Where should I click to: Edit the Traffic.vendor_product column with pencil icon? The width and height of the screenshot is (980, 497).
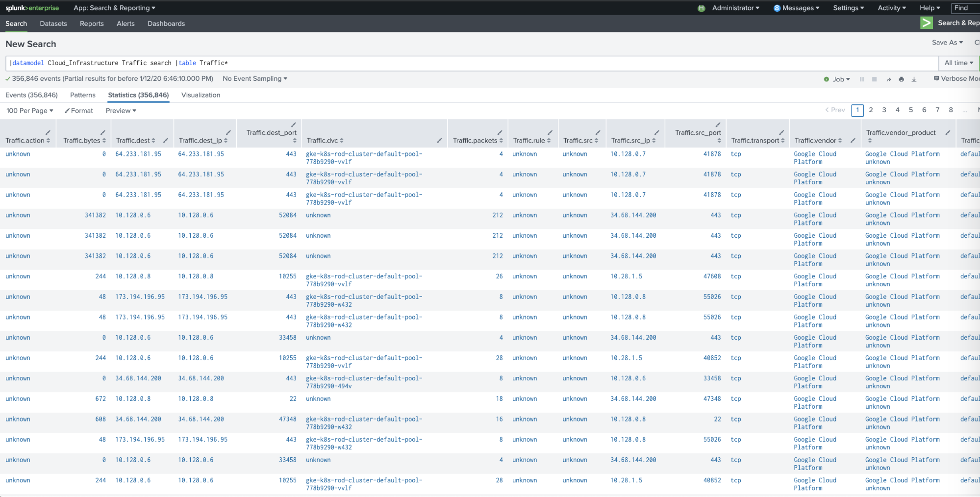948,133
